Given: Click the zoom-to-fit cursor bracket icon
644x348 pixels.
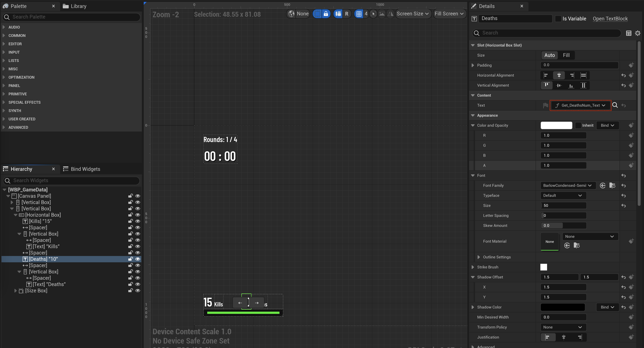Looking at the screenshot, I should point(373,14).
